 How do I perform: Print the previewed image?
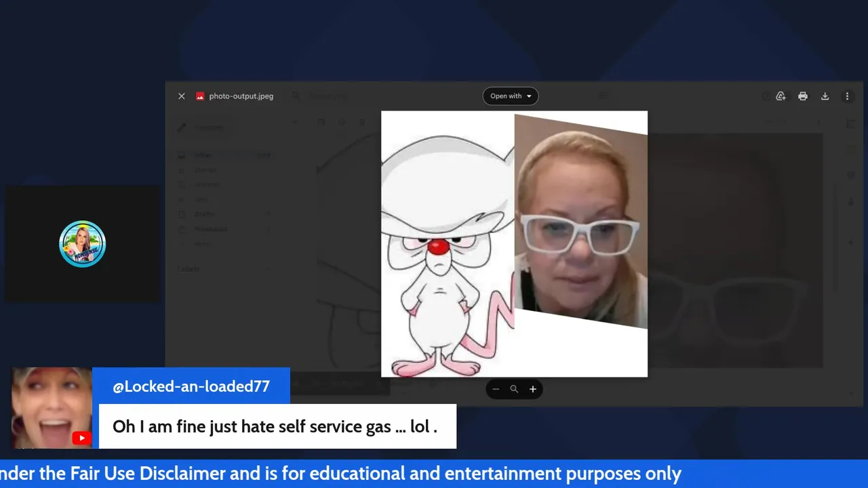click(803, 96)
